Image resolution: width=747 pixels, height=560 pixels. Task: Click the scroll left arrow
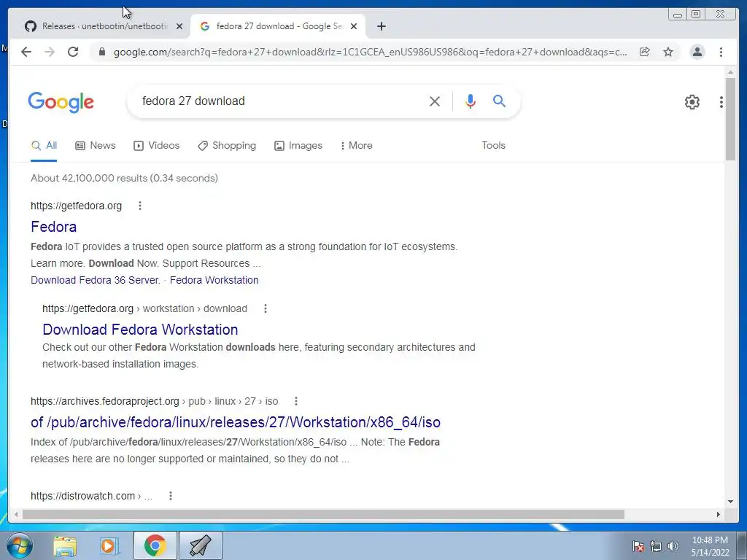point(16,514)
